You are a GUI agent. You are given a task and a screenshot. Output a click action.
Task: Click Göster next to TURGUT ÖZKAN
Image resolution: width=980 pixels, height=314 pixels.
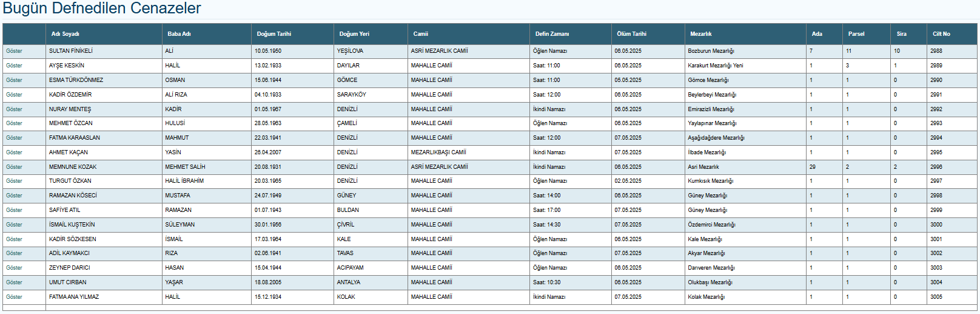pyautogui.click(x=14, y=181)
